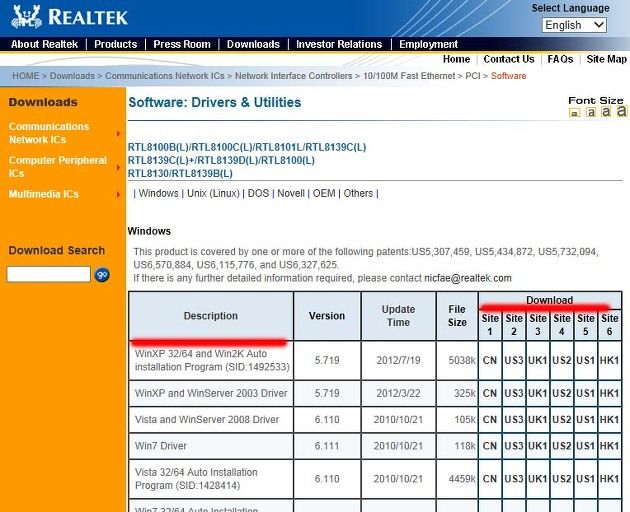Image resolution: width=630 pixels, height=512 pixels.
Task: Expand Communications Network ICs sidebar arrow
Action: pos(118,133)
